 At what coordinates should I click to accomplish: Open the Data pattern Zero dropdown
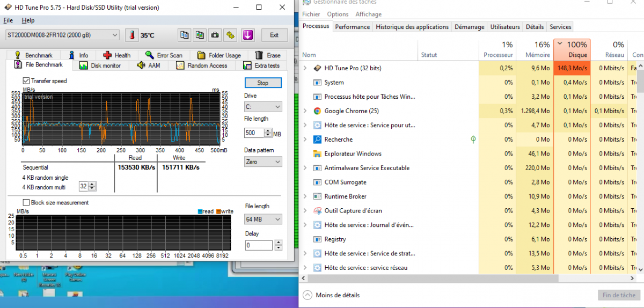tap(263, 162)
